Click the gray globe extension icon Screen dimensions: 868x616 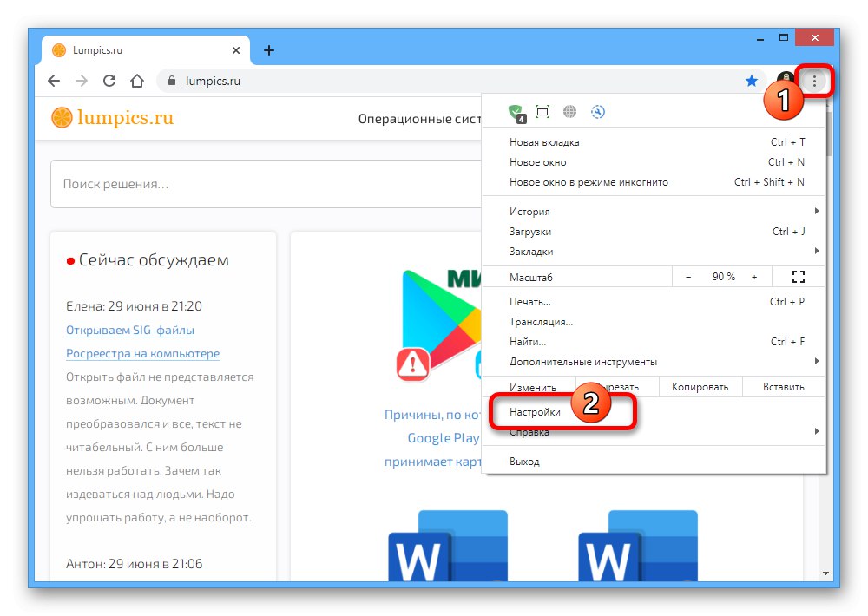[569, 112]
